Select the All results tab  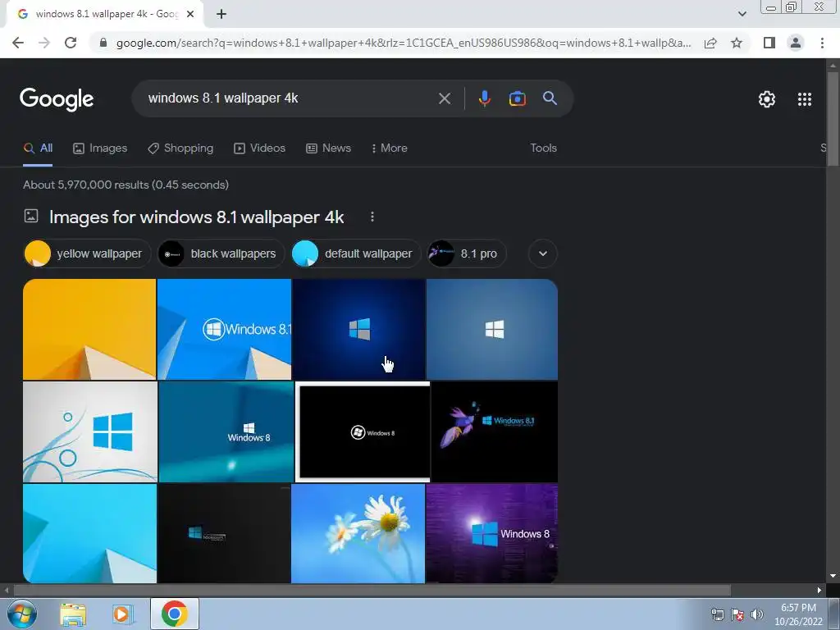coord(38,148)
